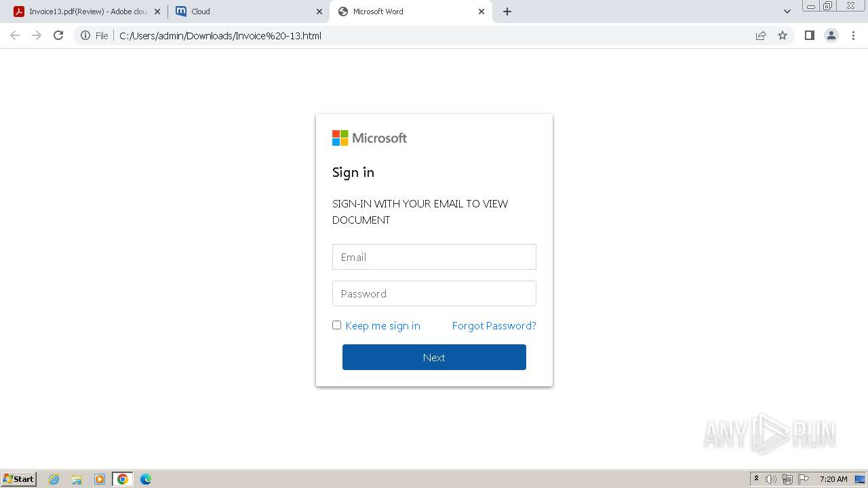The height and width of the screenshot is (488, 868).
Task: Launch Internet Explorer from taskbar
Action: pos(54,479)
